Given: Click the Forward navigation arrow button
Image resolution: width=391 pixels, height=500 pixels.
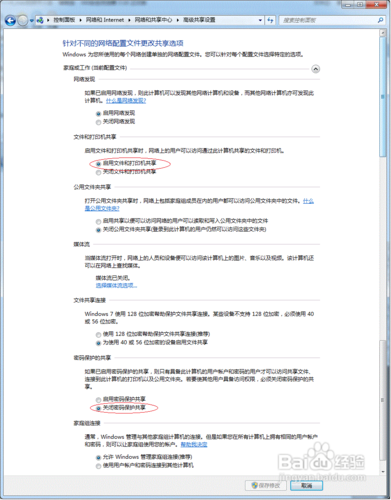Looking at the screenshot, I should point(23,21).
